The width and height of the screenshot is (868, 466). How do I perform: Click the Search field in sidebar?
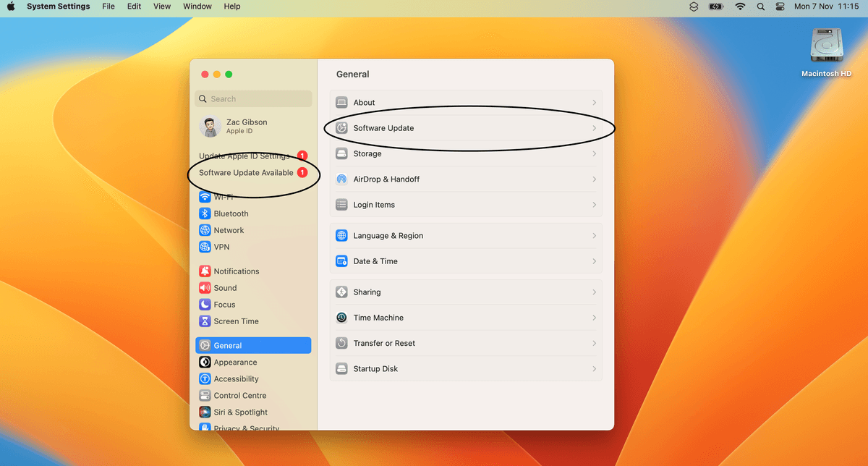tap(253, 99)
